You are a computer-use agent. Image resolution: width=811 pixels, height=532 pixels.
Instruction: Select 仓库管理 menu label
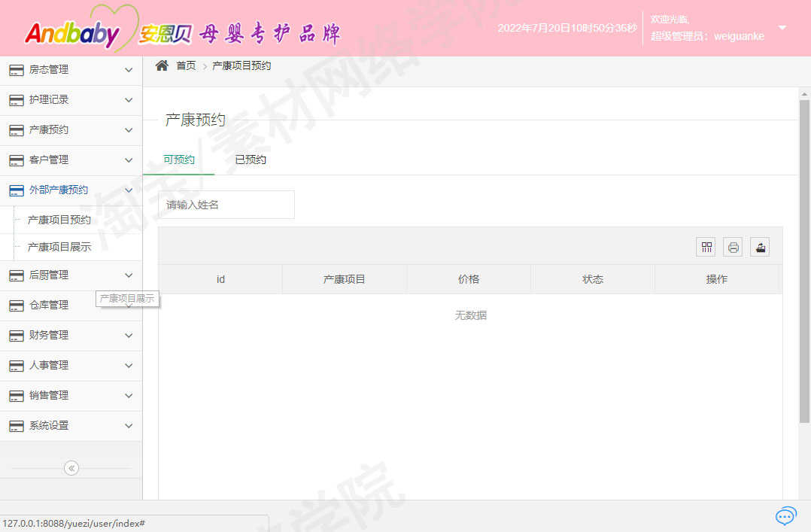(49, 305)
